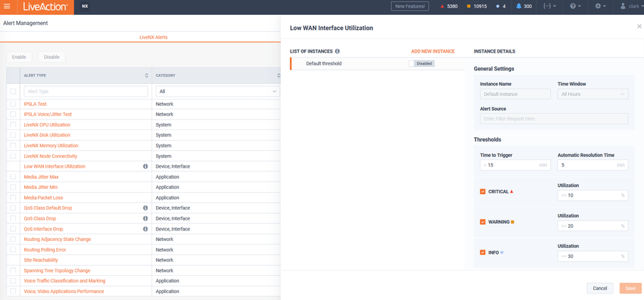Open the API braces menu

(x=550, y=6)
